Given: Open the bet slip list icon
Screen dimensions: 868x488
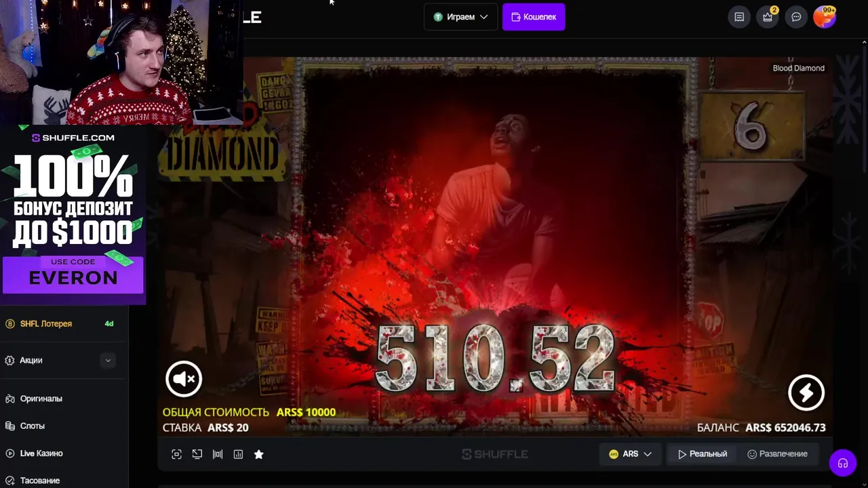Looking at the screenshot, I should [739, 17].
